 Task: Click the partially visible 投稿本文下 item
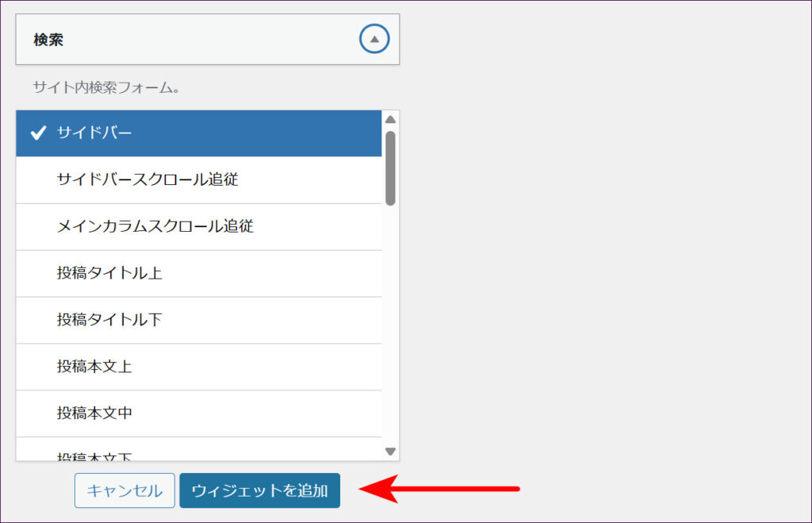click(94, 455)
